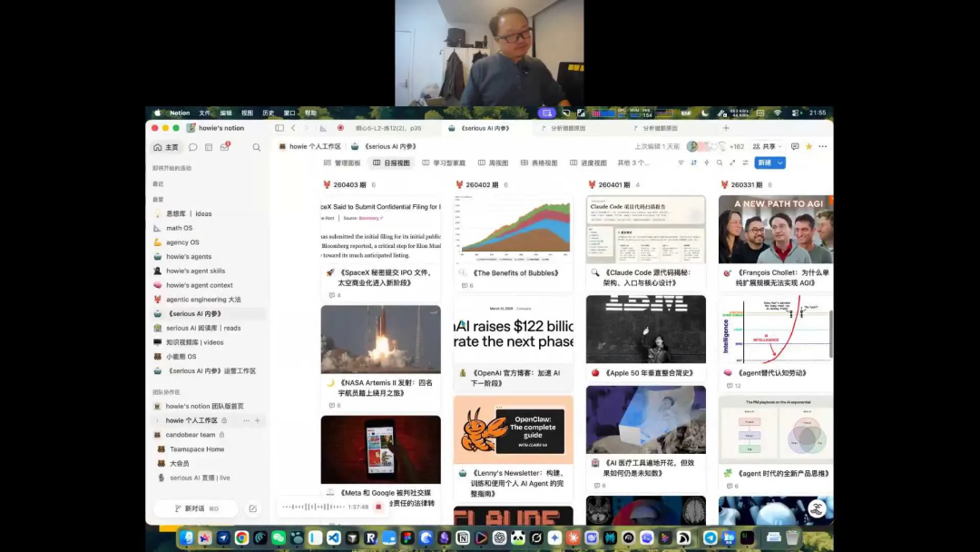Image resolution: width=980 pixels, height=552 pixels.
Task: Open Visual Studio Code from the Dock
Action: 334,537
